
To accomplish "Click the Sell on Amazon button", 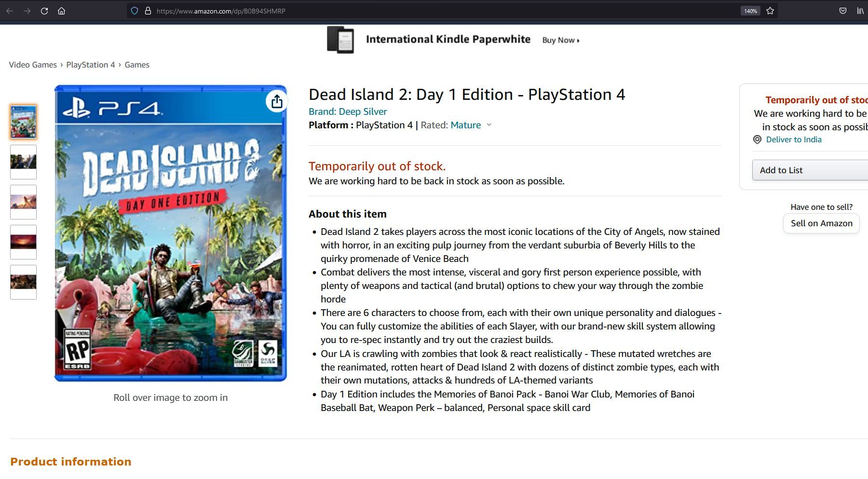I will 821,223.
